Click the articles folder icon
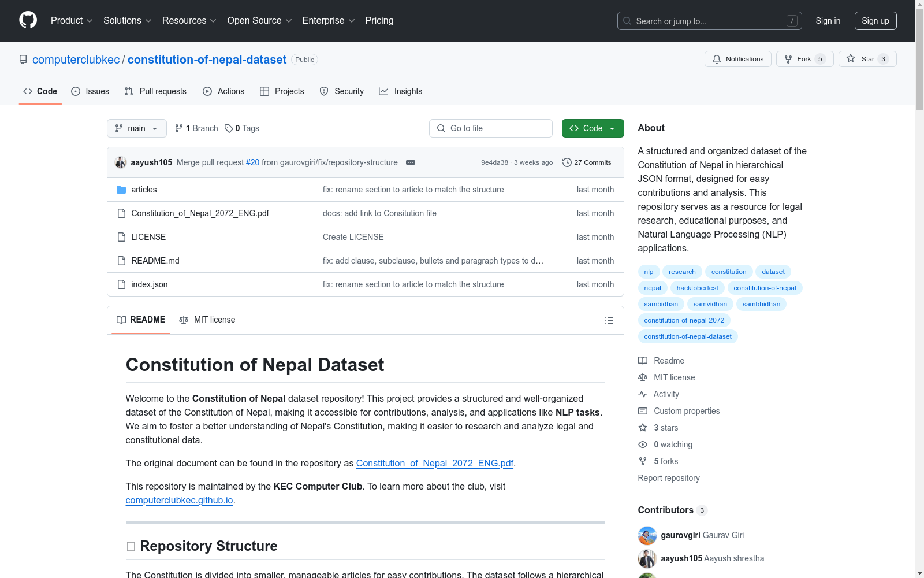Screen dimensions: 924x578 click(x=121, y=190)
